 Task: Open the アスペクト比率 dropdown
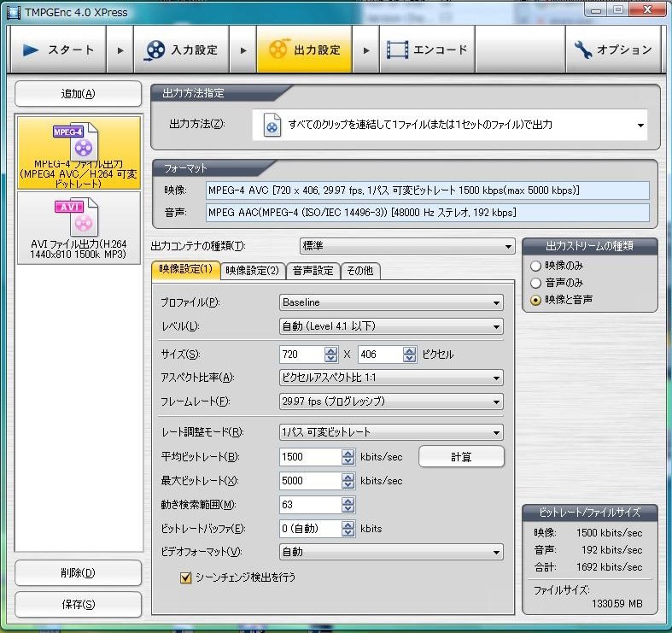(391, 378)
